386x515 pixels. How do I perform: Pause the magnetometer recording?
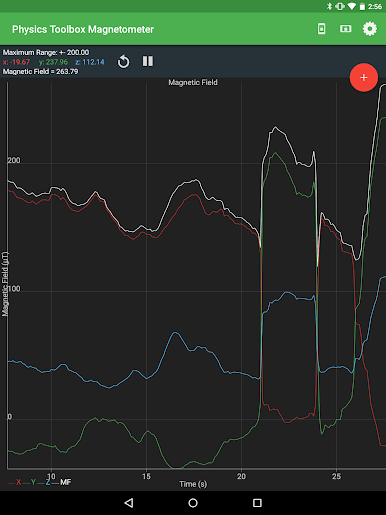(148, 61)
